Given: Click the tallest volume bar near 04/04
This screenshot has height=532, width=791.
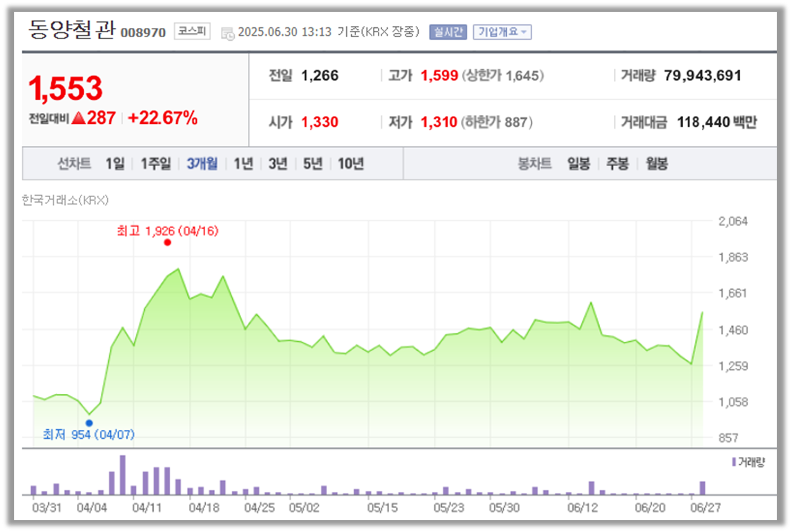Looking at the screenshot, I should pos(123,475).
